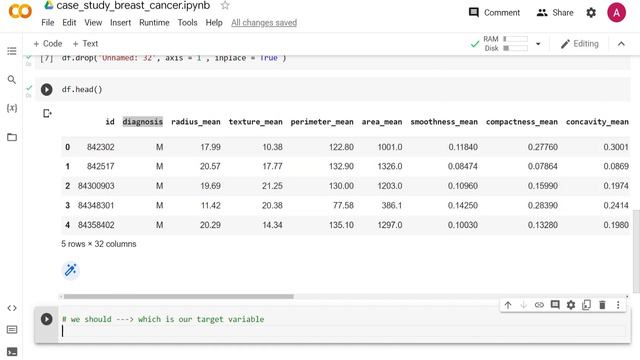The image size is (640, 360).
Task: Open the Runtime menu
Action: pyautogui.click(x=154, y=23)
